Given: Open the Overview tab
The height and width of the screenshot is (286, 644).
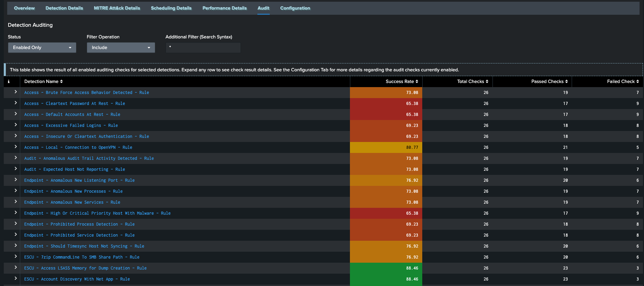Looking at the screenshot, I should pyautogui.click(x=24, y=8).
